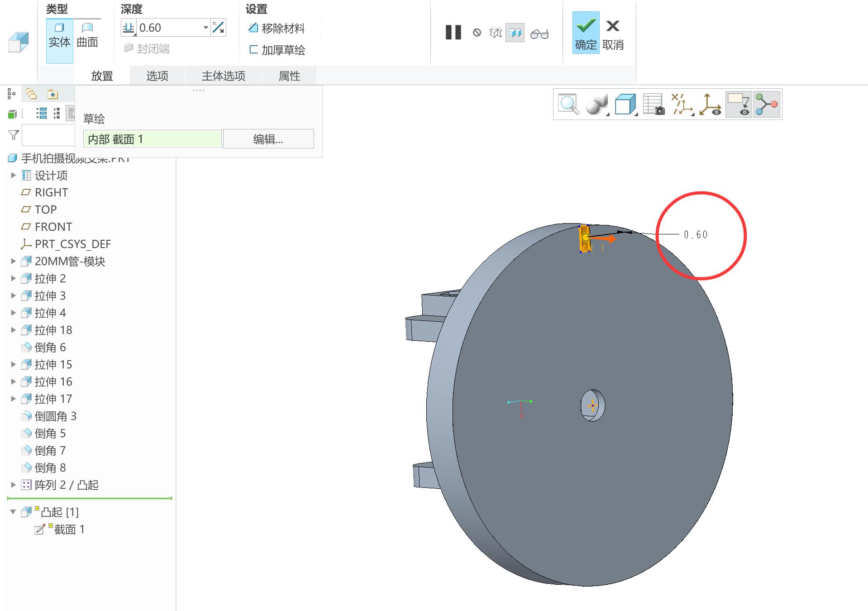Screen dimensions: 868x611
Task: Expand the 阵列 2 / 凸起 node
Action: pyautogui.click(x=13, y=485)
